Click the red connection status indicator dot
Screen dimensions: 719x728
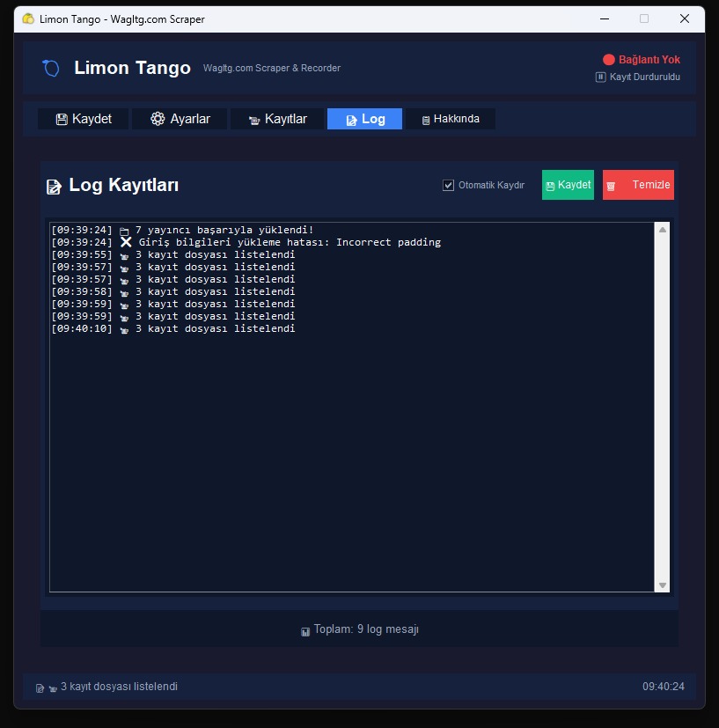click(x=608, y=60)
